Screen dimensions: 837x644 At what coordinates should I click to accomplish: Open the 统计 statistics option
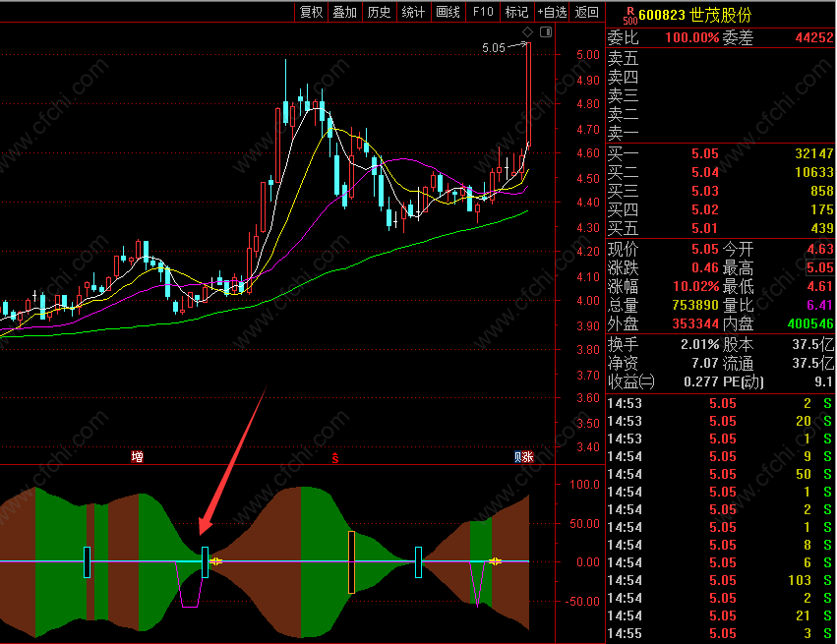coord(413,12)
